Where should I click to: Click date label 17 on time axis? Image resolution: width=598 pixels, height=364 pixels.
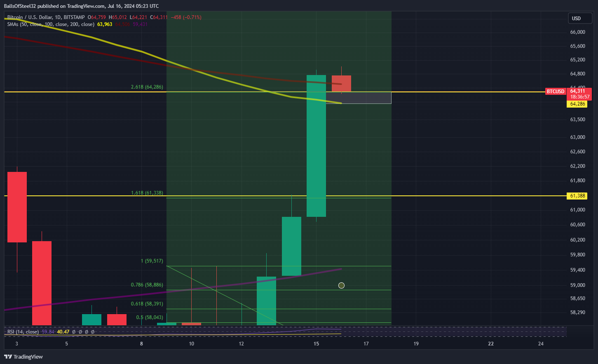point(366,344)
